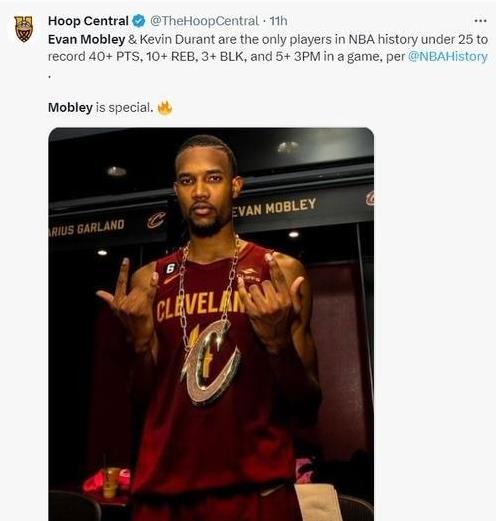Open the attached Evan Mobley photo
The width and height of the screenshot is (496, 521).
pyautogui.click(x=211, y=324)
